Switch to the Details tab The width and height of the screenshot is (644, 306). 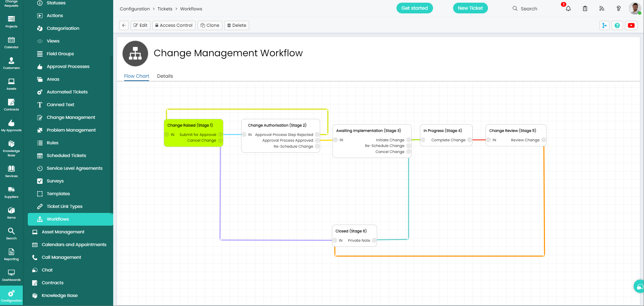165,76
